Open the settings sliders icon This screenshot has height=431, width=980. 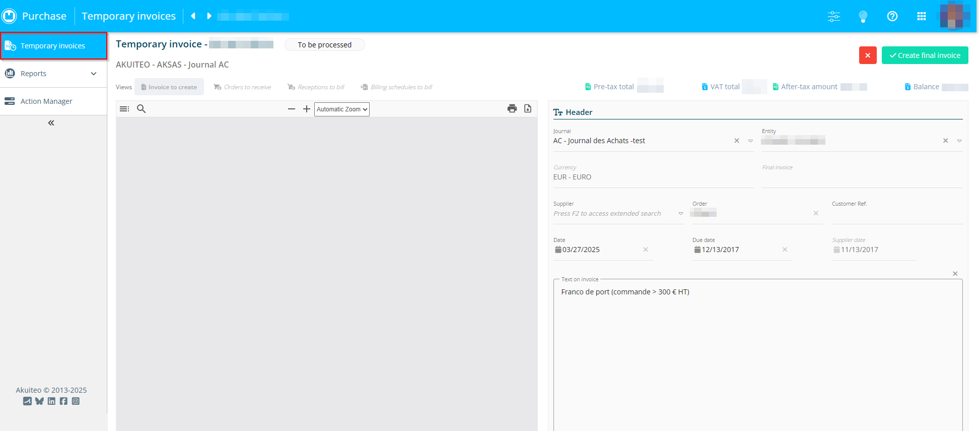pos(834,16)
